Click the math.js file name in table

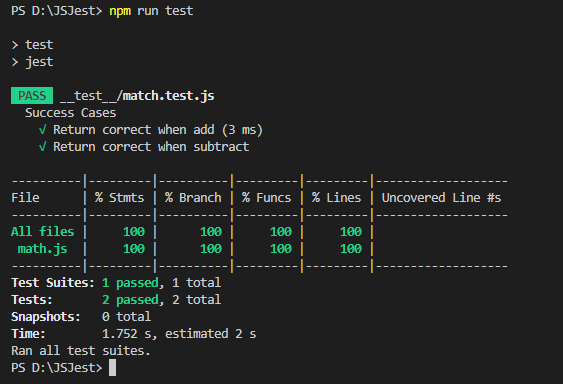pos(42,249)
